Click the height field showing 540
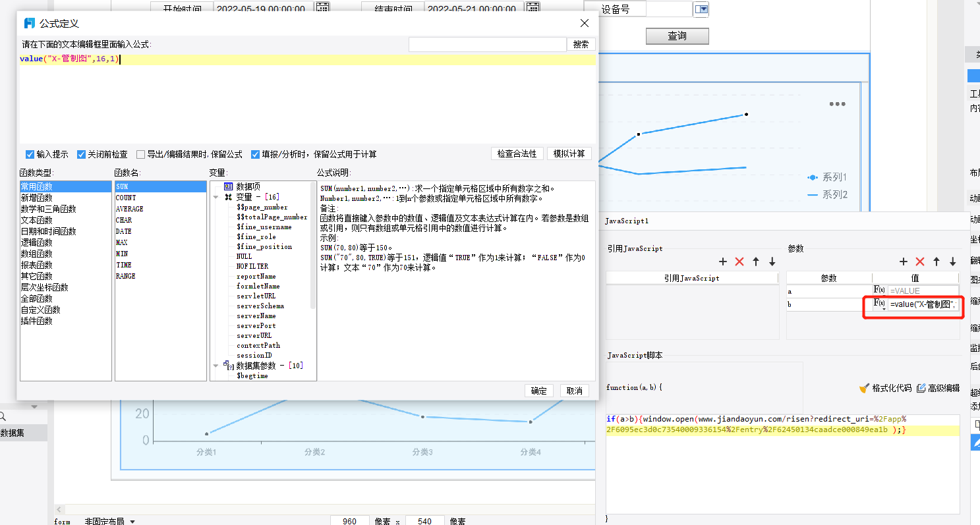Image resolution: width=980 pixels, height=525 pixels. point(425,521)
